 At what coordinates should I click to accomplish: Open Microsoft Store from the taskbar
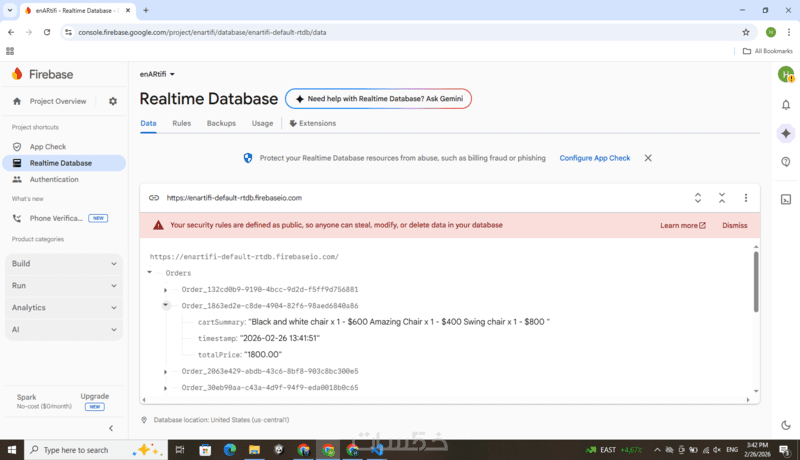coord(205,450)
